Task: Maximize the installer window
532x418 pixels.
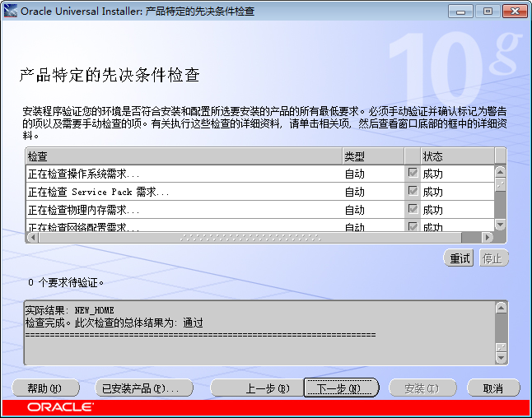Action: click(488, 12)
